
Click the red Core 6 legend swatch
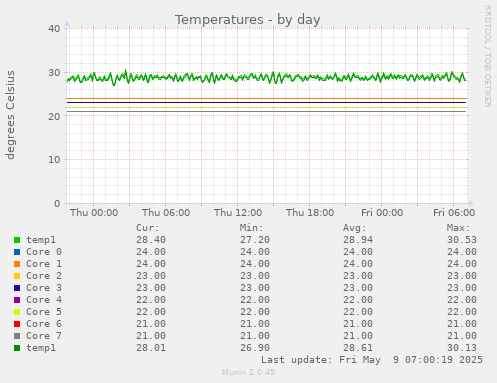pyautogui.click(x=17, y=324)
